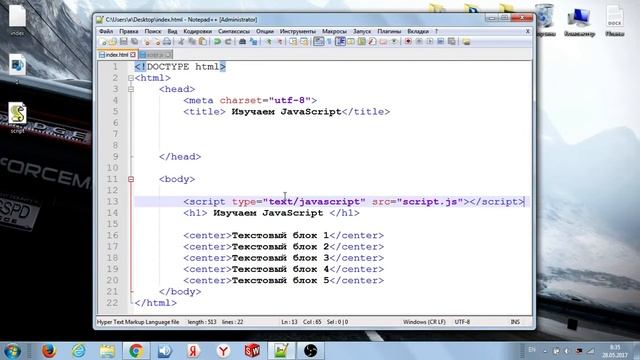640x360 pixels.
Task: Switch to the index.html tab
Action: (x=117, y=54)
